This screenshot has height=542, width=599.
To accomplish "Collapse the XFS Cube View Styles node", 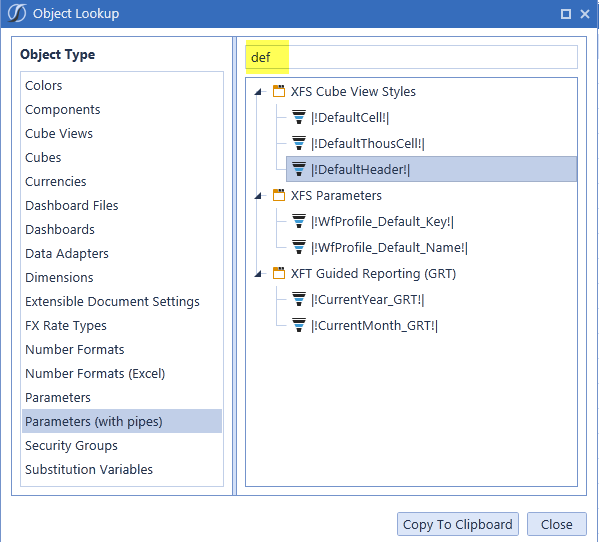I will (x=259, y=92).
